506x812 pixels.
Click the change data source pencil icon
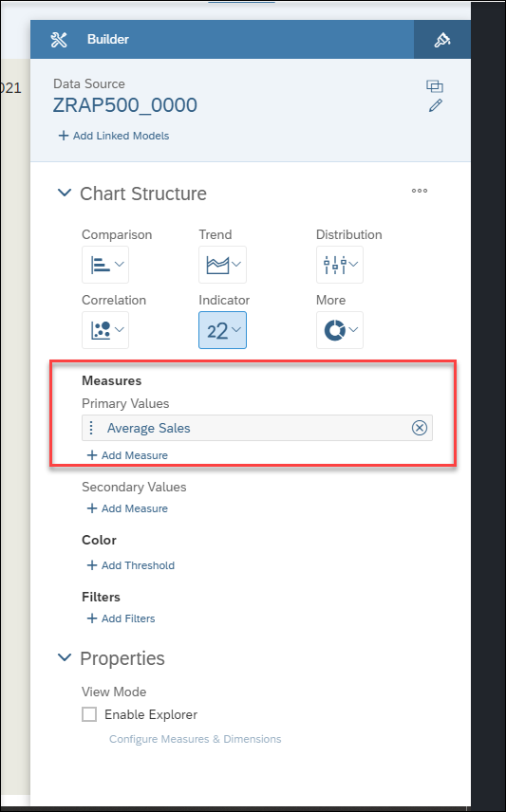tap(436, 105)
